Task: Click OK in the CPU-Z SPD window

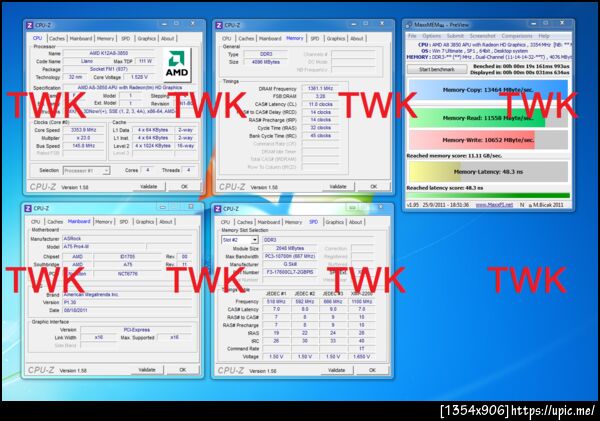Action: click(x=372, y=370)
